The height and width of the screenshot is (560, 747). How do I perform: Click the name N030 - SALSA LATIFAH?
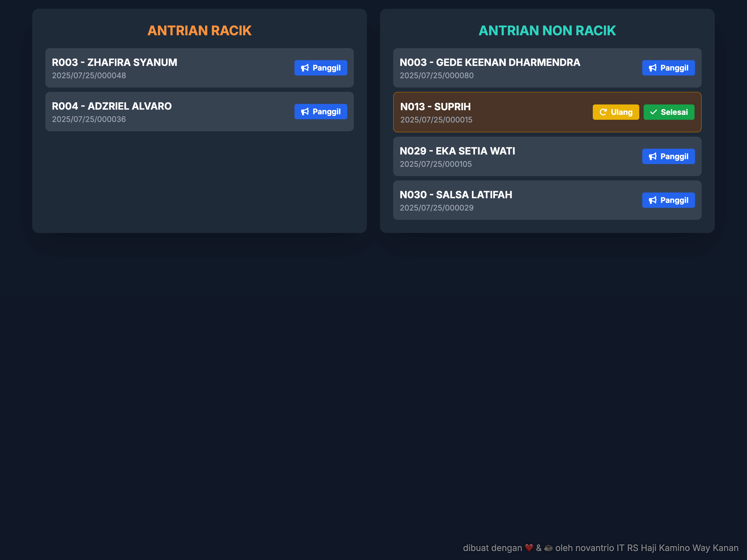456,195
